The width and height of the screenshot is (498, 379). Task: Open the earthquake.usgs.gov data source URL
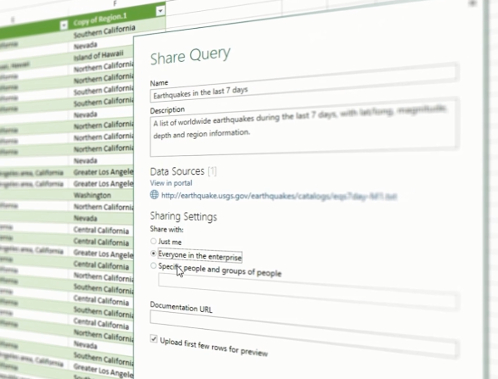click(279, 196)
